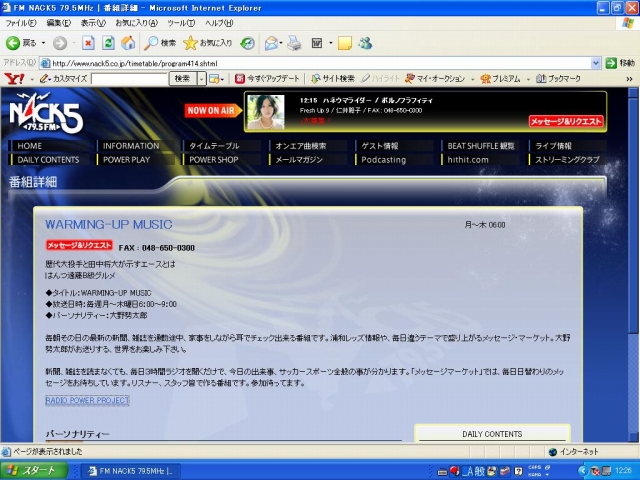Image resolution: width=640 pixels, height=480 pixels.
Task: Open Yahoo search button dropdown arrow
Action: coord(201,78)
